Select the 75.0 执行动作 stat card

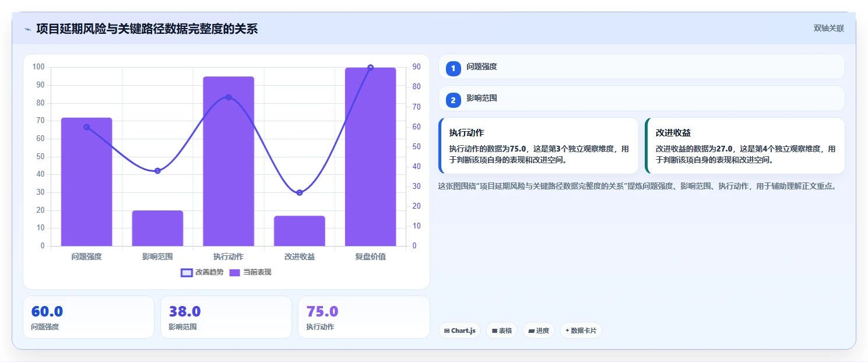click(364, 317)
